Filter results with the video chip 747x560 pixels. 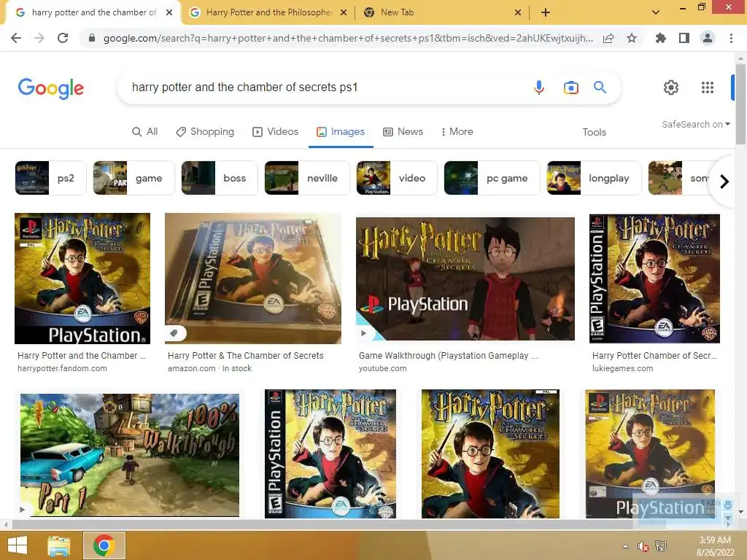point(397,178)
